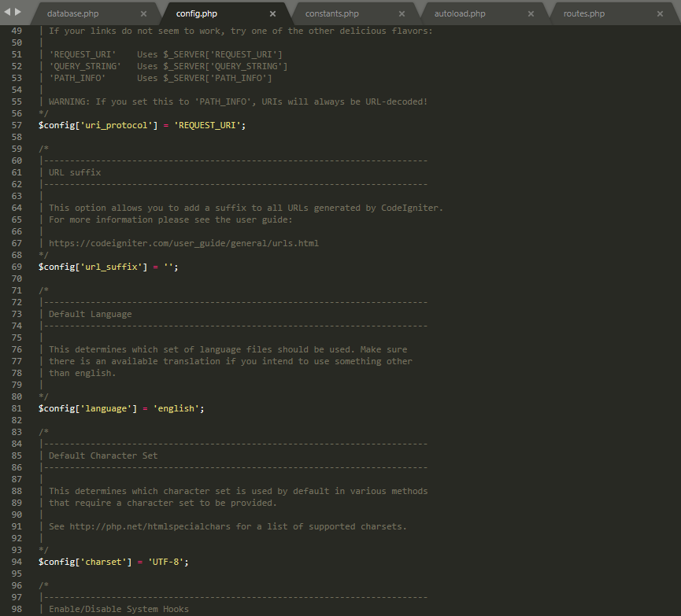This screenshot has width=681, height=616.
Task: Click $config variable on line 94
Action: coord(57,562)
